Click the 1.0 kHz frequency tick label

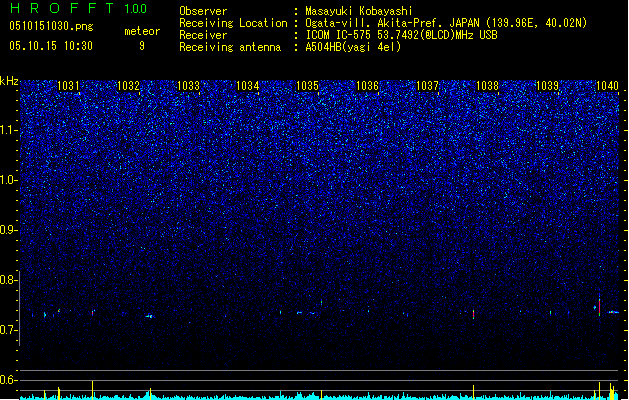click(x=8, y=180)
